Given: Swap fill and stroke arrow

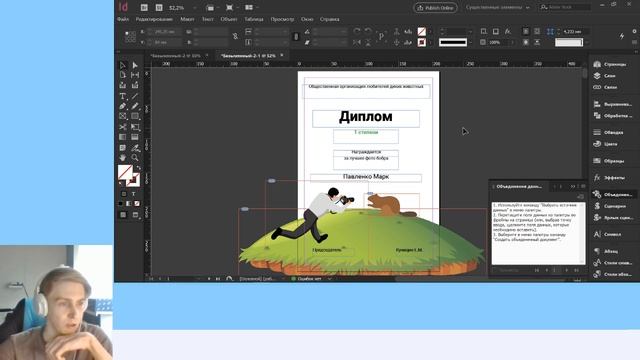Looking at the screenshot, I should (x=139, y=167).
